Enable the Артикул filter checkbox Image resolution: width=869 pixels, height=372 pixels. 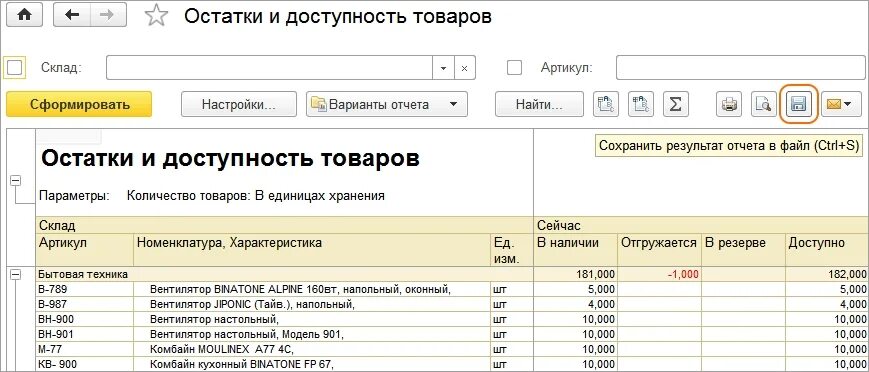coord(515,68)
